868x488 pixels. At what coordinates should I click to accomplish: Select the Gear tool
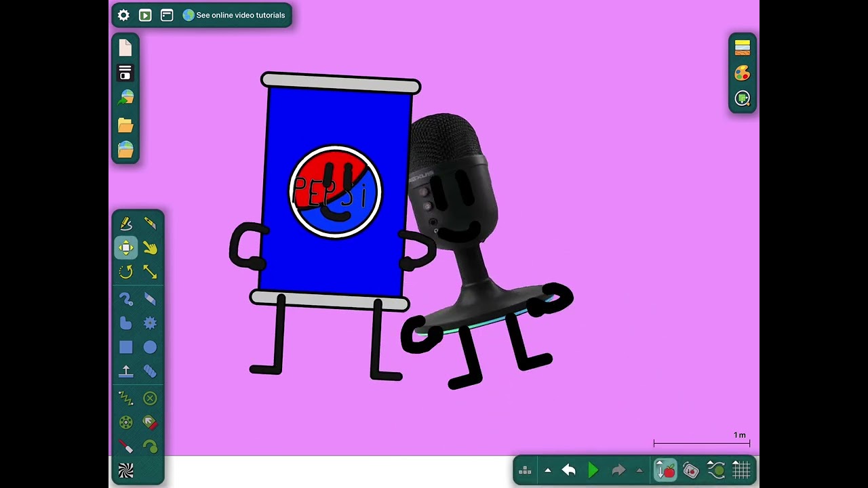coord(150,323)
